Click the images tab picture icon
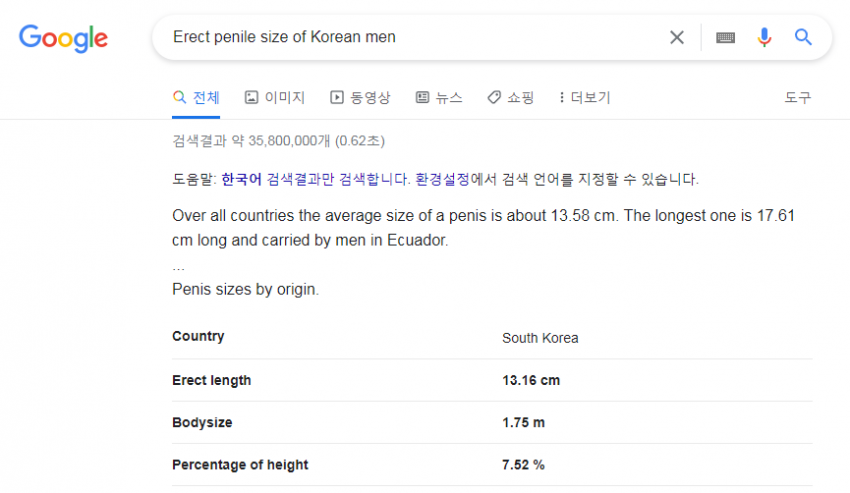This screenshot has height=493, width=850. coord(251,97)
